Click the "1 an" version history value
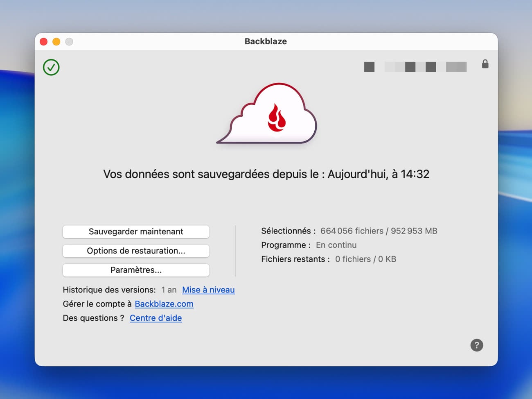Screen dimensions: 532x399 click(x=169, y=290)
